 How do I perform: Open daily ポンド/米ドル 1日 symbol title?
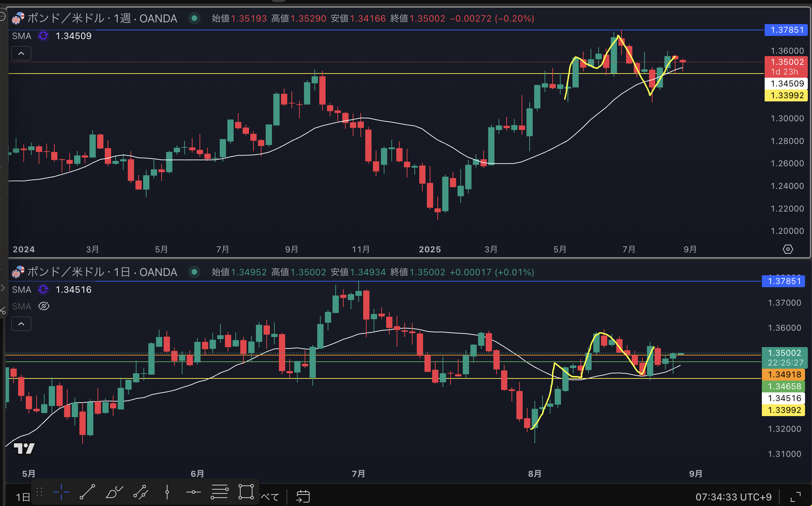tap(102, 272)
